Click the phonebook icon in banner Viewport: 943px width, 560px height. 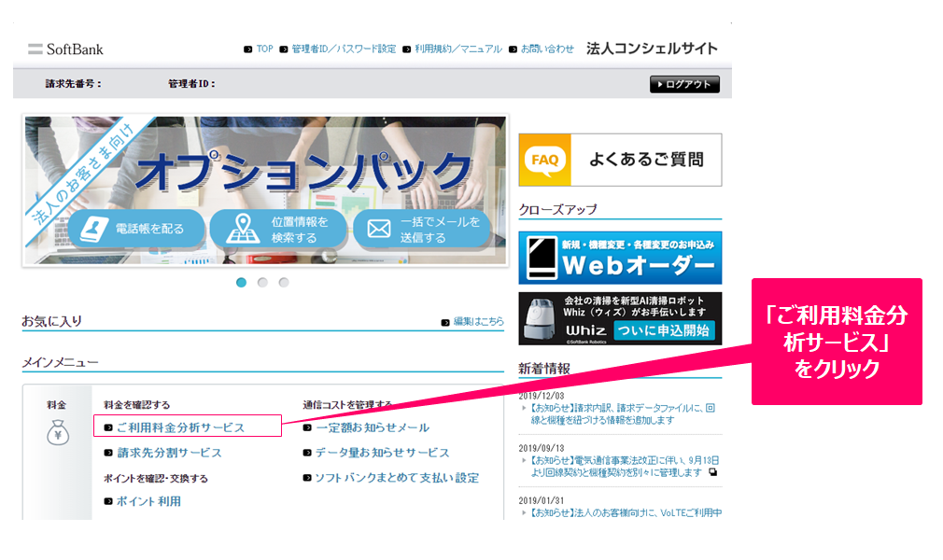coord(93,230)
